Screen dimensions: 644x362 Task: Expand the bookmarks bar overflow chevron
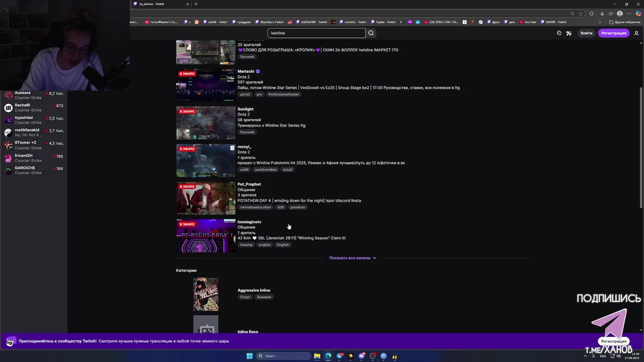[x=600, y=22]
